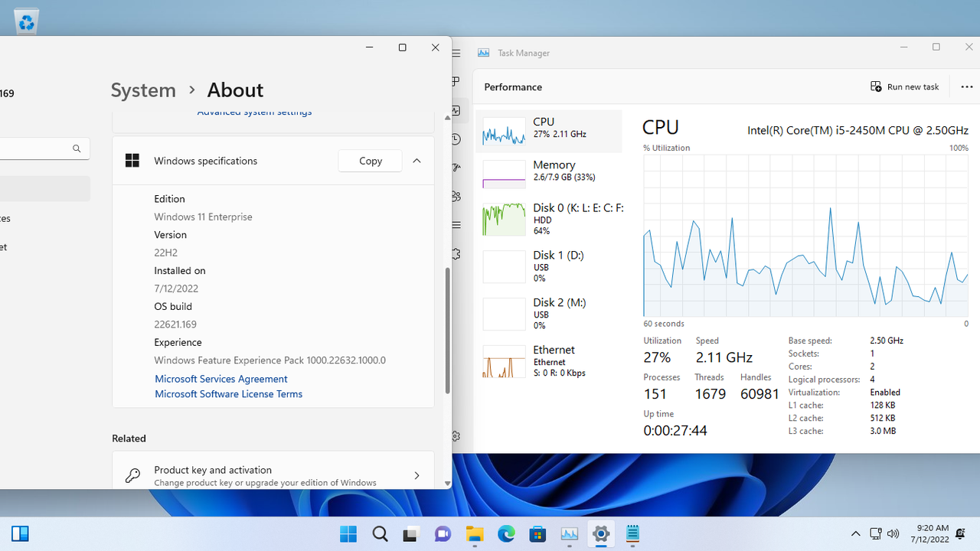Open Services page icon in Task Manager sidebar
This screenshot has height=551, width=980.
click(456, 253)
